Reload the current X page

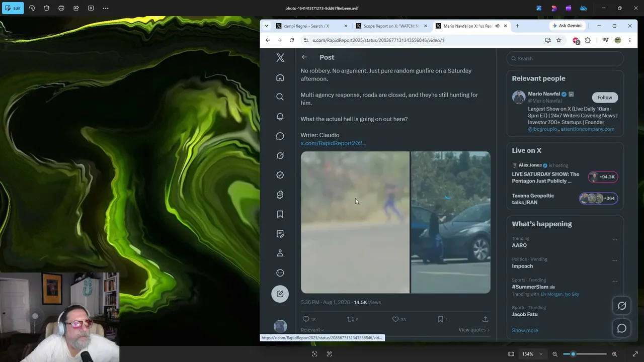coord(292,40)
